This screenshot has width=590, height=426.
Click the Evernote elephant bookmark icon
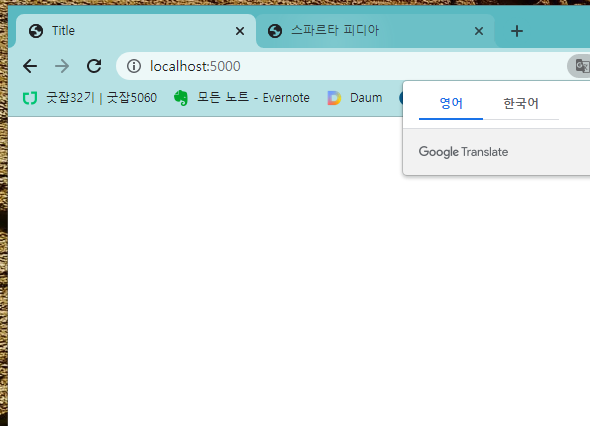(181, 98)
